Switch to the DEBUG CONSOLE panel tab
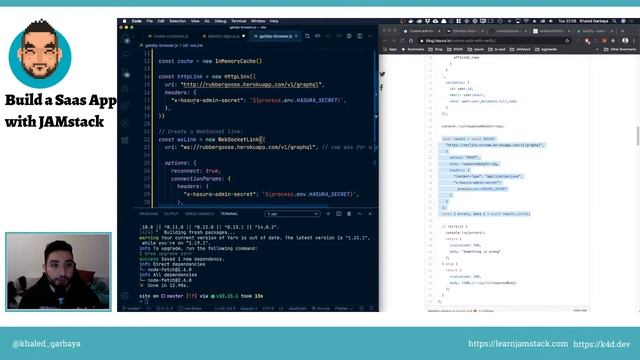 click(x=199, y=214)
